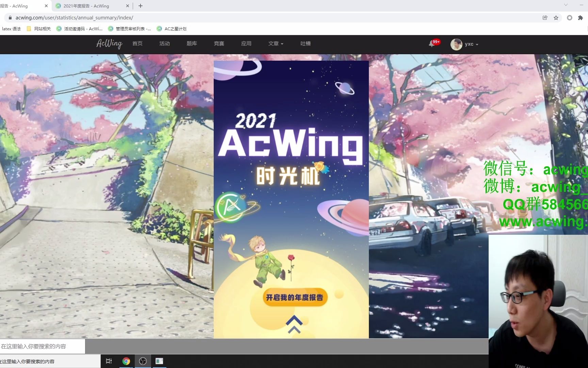Open the tab search dropdown arrow
Viewport: 588px width, 368px height.
click(566, 5)
